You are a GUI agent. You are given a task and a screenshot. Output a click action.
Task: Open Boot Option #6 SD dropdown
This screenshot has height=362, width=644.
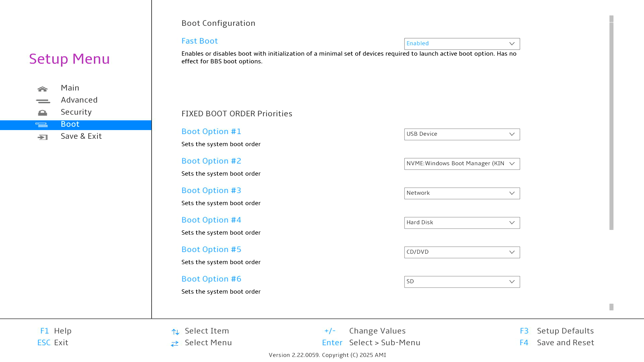point(462,282)
